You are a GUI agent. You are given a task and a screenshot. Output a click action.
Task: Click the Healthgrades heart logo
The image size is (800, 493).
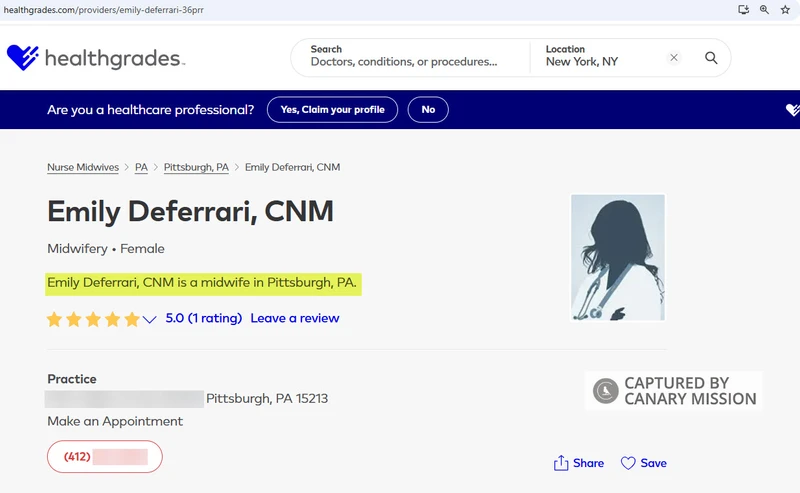tap(22, 57)
